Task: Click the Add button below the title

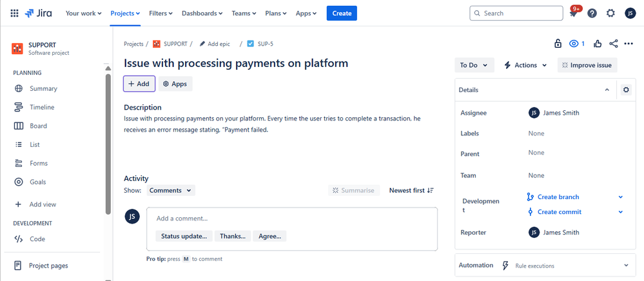Action: [x=139, y=84]
